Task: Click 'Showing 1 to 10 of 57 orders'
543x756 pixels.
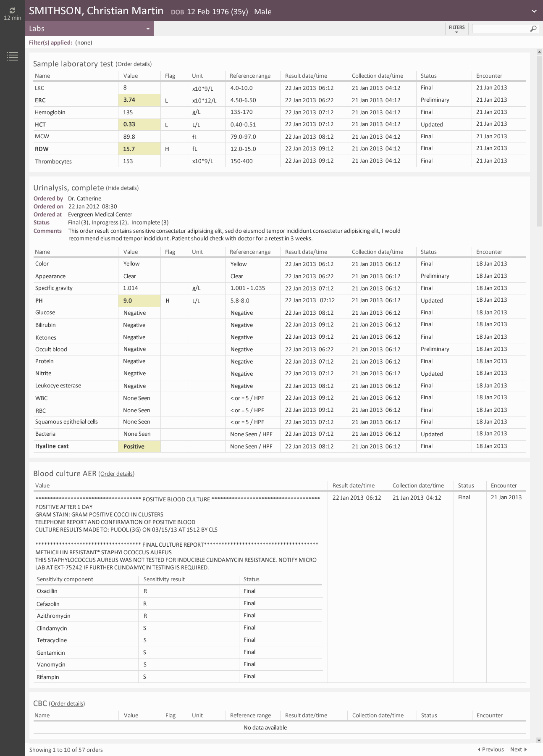Action: [66, 750]
